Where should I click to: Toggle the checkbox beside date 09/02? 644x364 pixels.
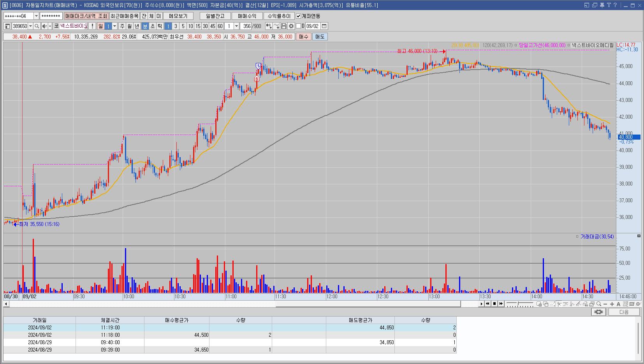[x=298, y=26]
